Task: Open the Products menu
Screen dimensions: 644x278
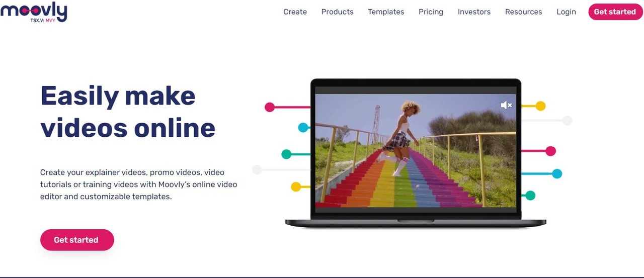Action: point(337,12)
